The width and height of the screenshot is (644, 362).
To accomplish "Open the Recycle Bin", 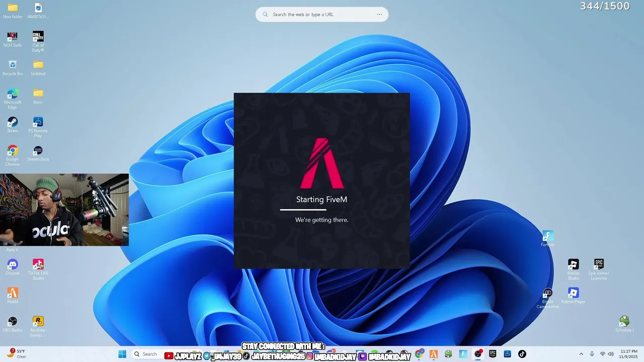I will (13, 68).
